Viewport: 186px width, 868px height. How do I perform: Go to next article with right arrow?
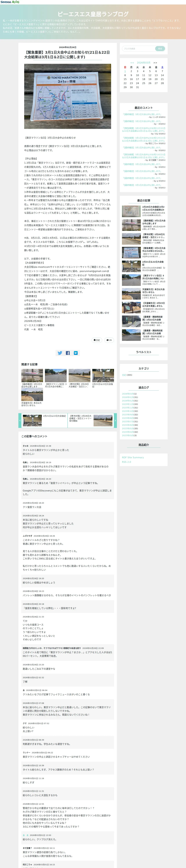pyautogui.click(x=115, y=420)
